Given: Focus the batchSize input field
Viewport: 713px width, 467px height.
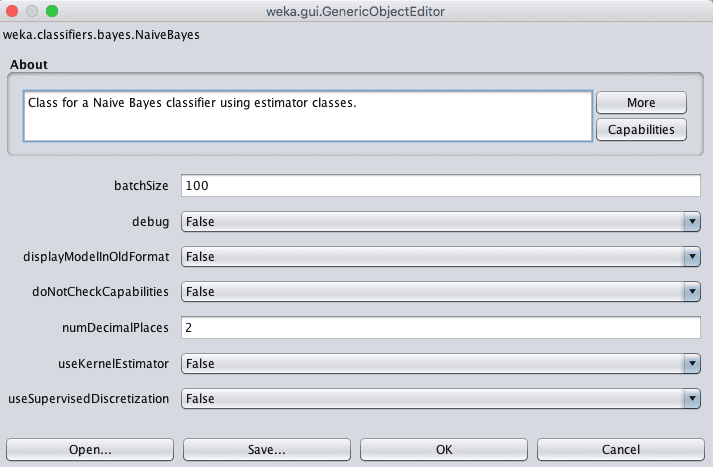Looking at the screenshot, I should (441, 186).
